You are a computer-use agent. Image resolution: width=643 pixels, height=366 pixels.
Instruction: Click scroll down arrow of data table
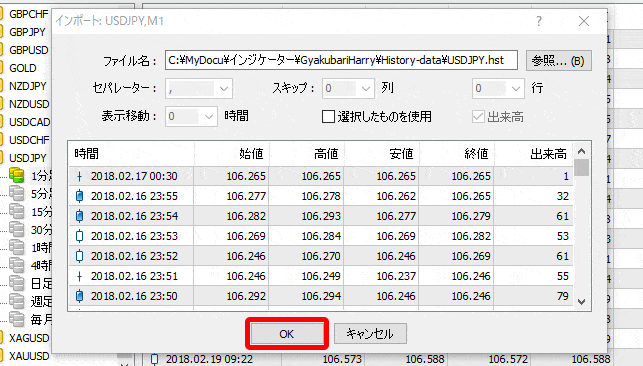[x=581, y=302]
